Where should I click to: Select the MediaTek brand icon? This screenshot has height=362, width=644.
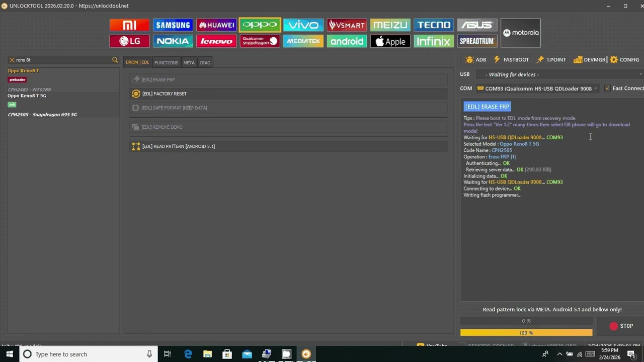click(303, 41)
